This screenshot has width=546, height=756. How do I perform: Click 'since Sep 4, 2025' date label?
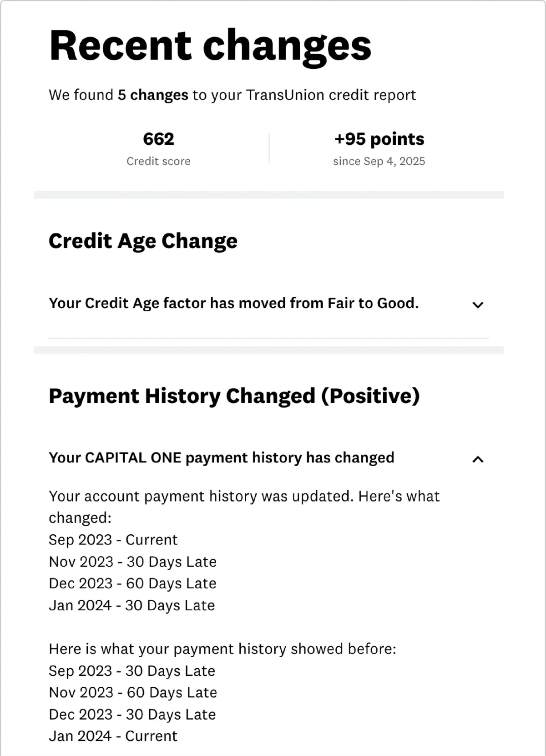point(379,161)
